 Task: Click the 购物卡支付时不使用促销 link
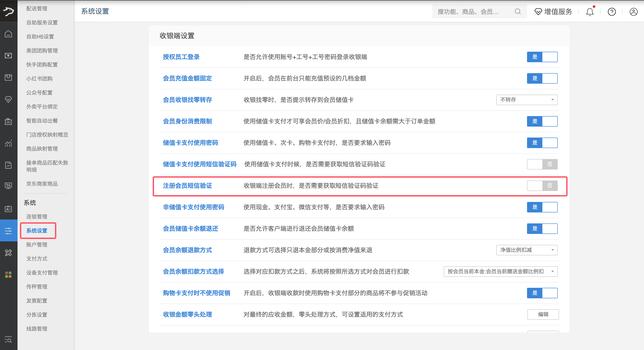coord(196,293)
